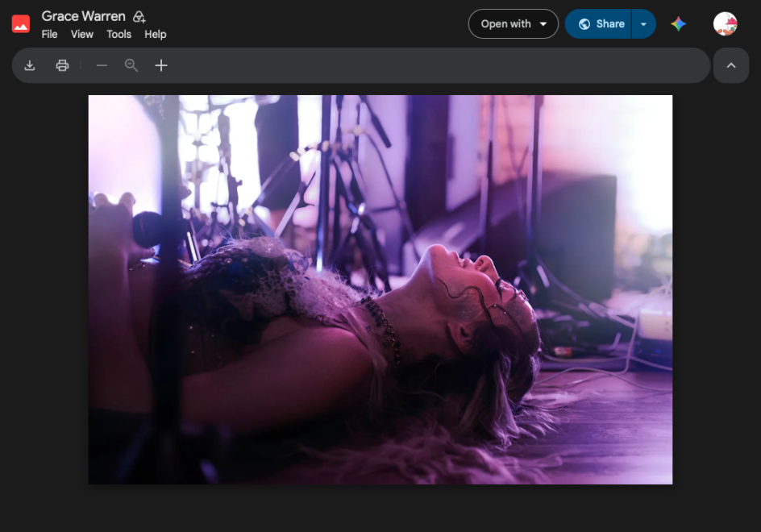Zoom out using the minus icon

[x=102, y=65]
